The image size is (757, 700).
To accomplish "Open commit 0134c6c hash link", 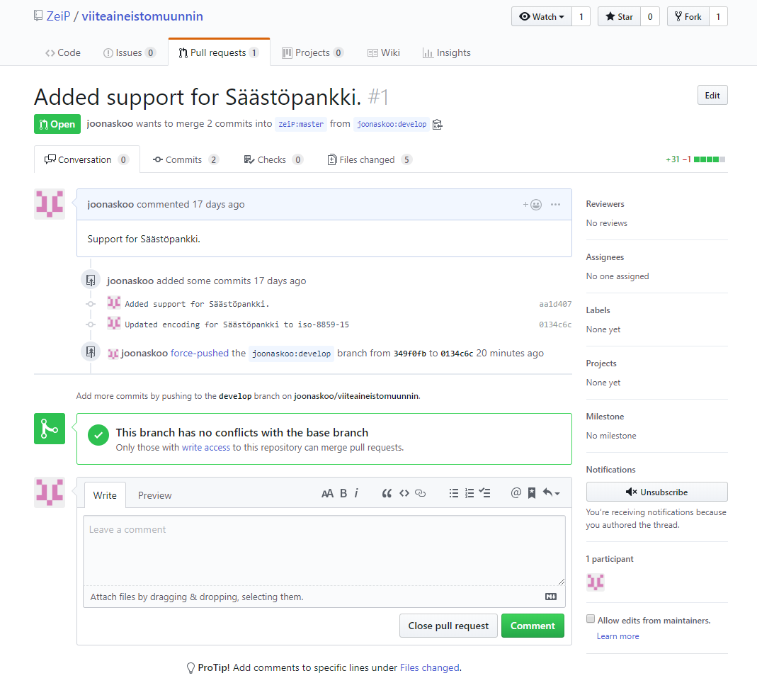I will point(554,324).
